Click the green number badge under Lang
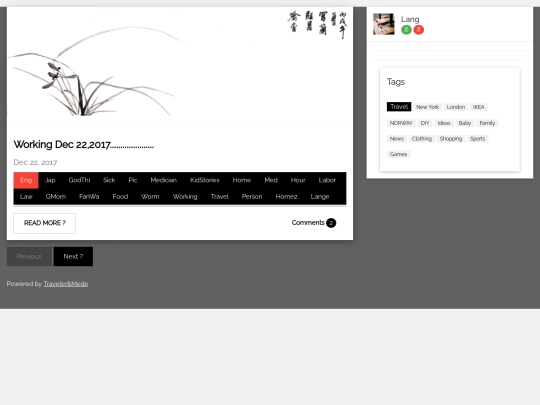 tap(406, 30)
